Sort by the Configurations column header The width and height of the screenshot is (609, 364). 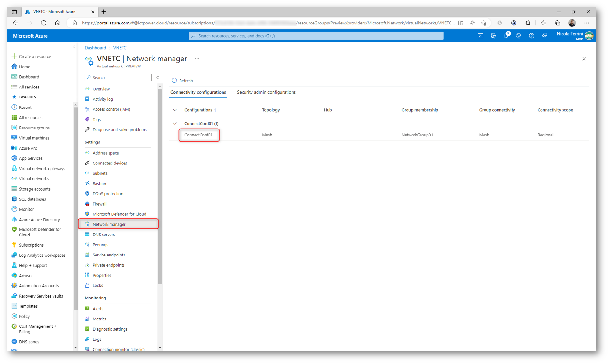(198, 110)
